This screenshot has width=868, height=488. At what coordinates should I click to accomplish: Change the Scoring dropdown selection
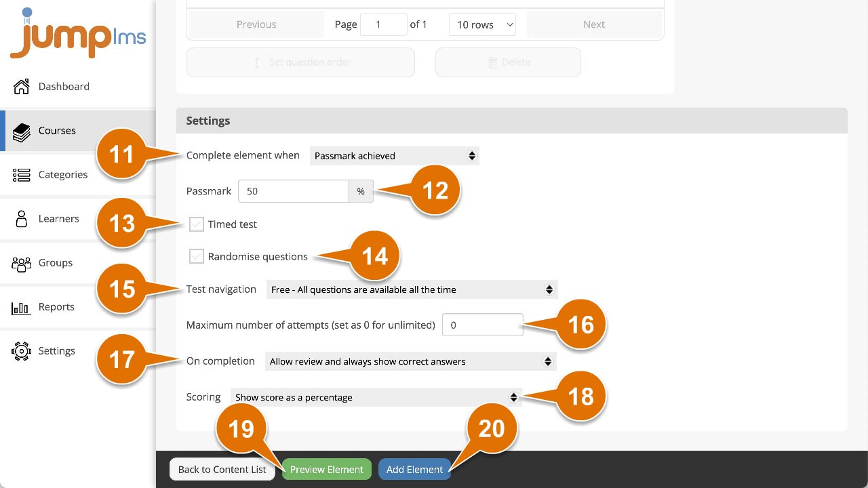point(376,397)
